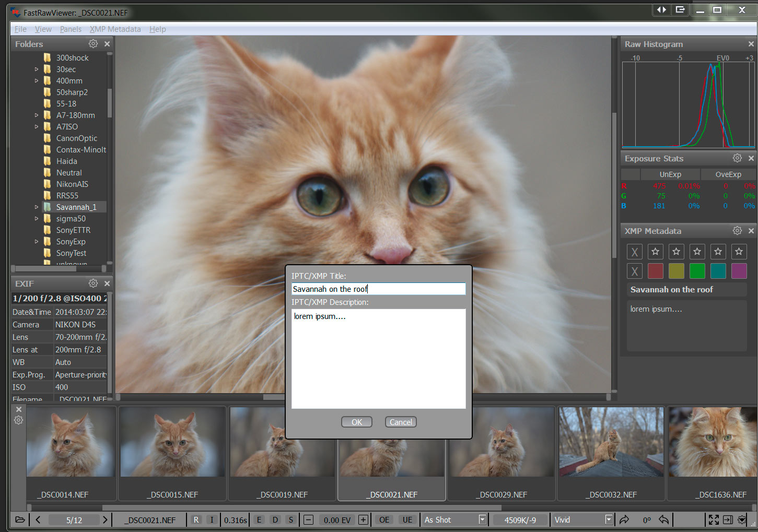Viewport: 758px width, 532px height.
Task: Toggle UE underexposure indicator
Action: point(407,519)
